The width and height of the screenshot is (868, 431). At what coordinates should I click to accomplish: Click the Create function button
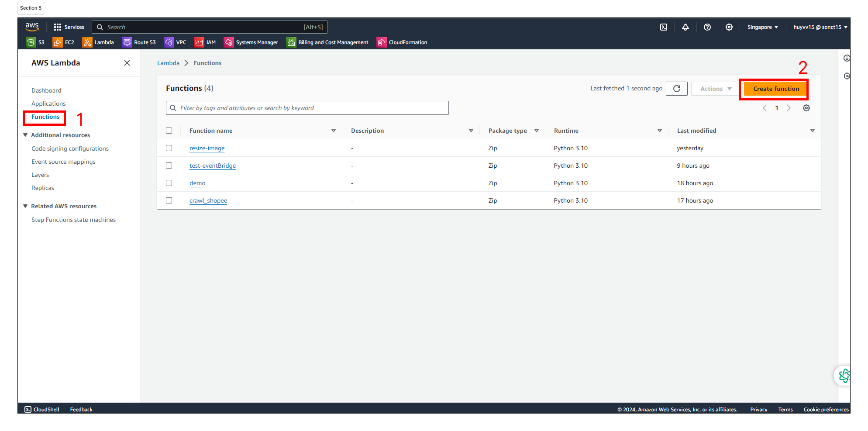click(776, 89)
